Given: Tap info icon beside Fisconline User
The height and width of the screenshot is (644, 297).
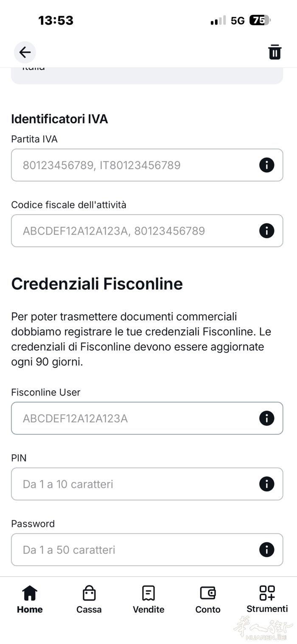Looking at the screenshot, I should pyautogui.click(x=266, y=418).
